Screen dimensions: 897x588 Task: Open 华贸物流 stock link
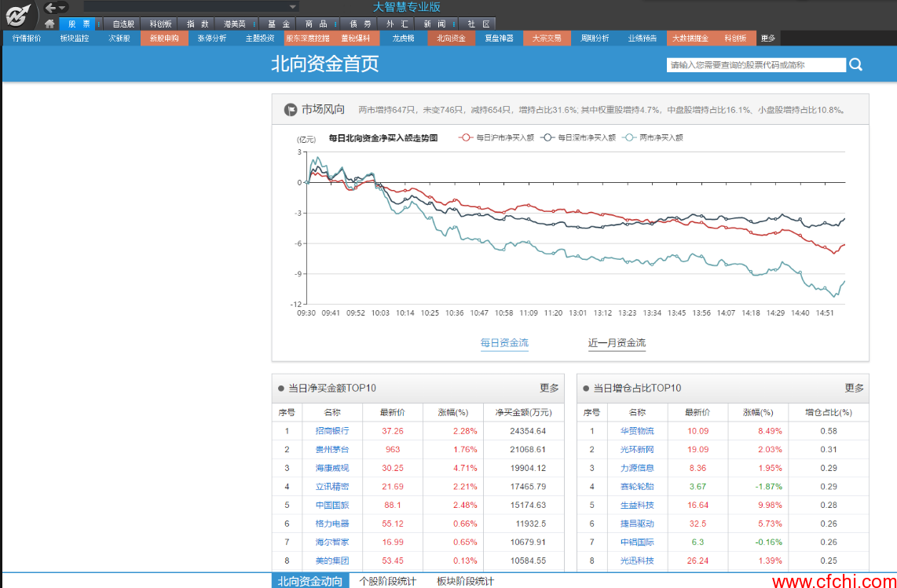[637, 431]
